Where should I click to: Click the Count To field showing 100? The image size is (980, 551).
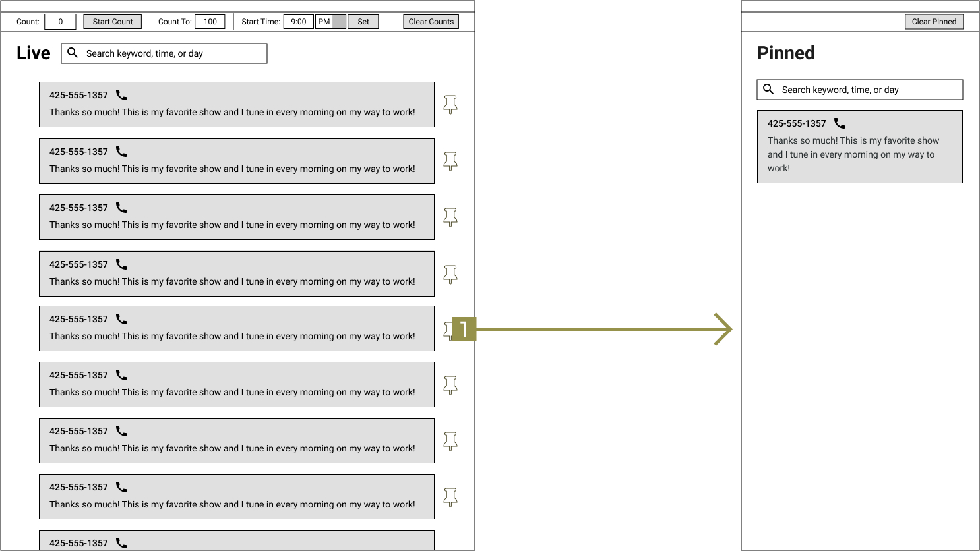click(x=210, y=22)
